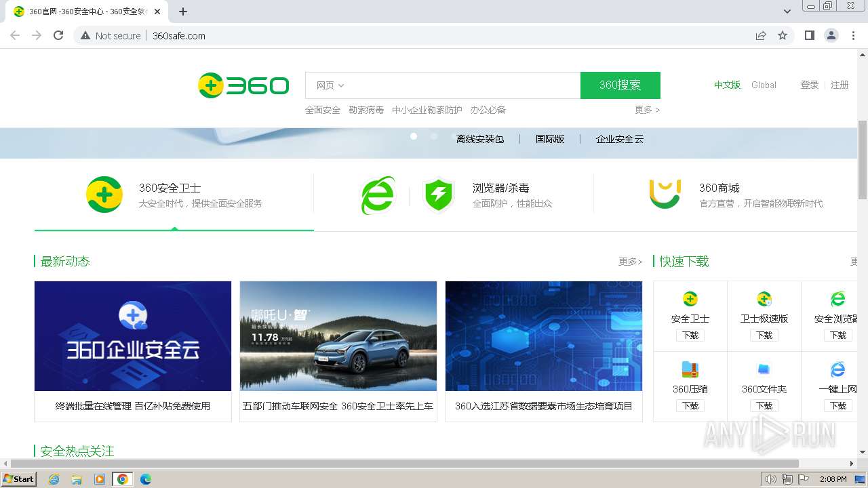Click the 360 browser green 'e' icon
The image size is (868, 488).
point(378,195)
